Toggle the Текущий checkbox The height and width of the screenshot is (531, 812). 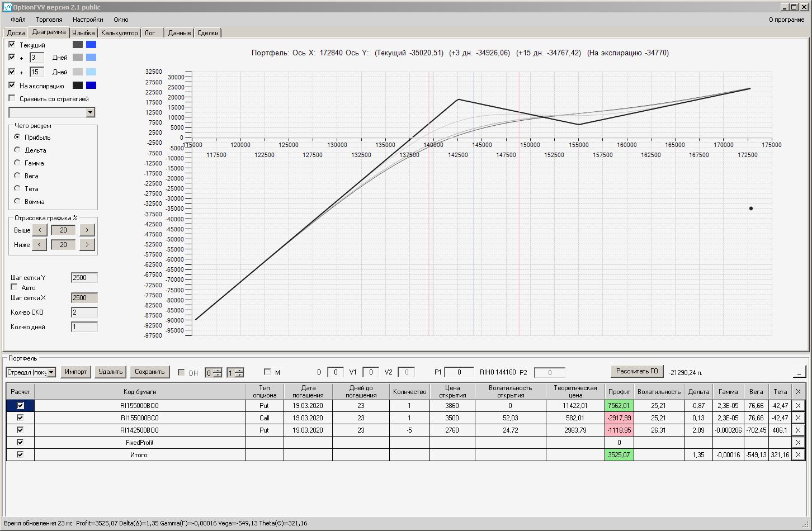click(12, 45)
